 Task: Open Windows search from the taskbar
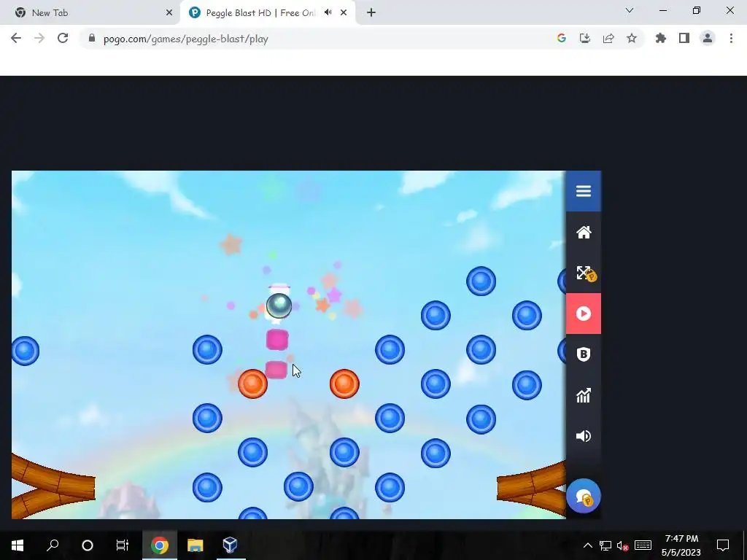(x=53, y=545)
